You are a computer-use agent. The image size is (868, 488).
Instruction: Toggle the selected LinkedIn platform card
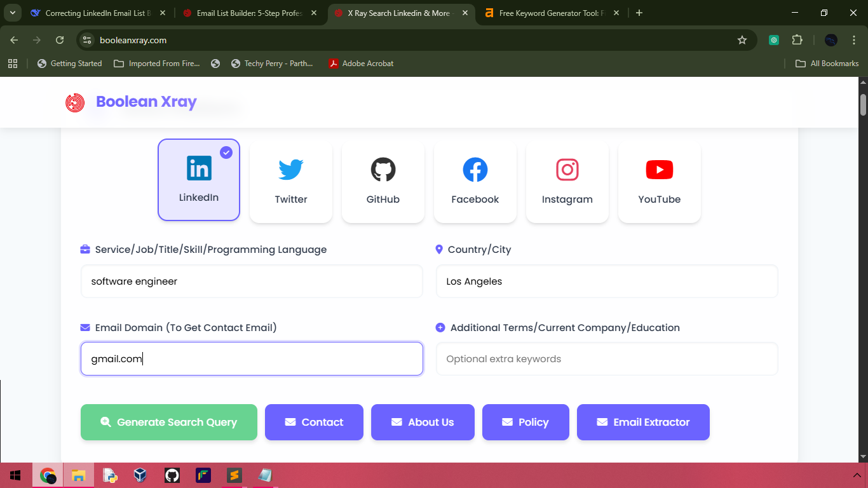pyautogui.click(x=199, y=180)
